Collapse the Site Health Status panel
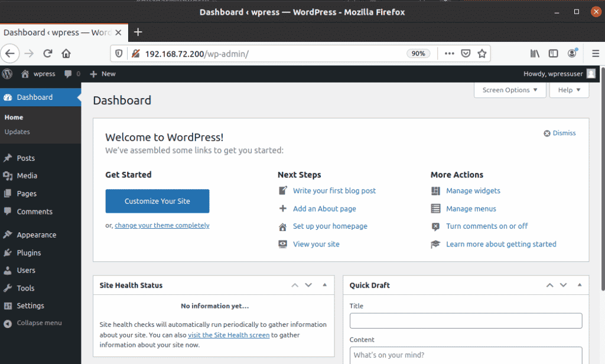The width and height of the screenshot is (605, 364). click(324, 285)
